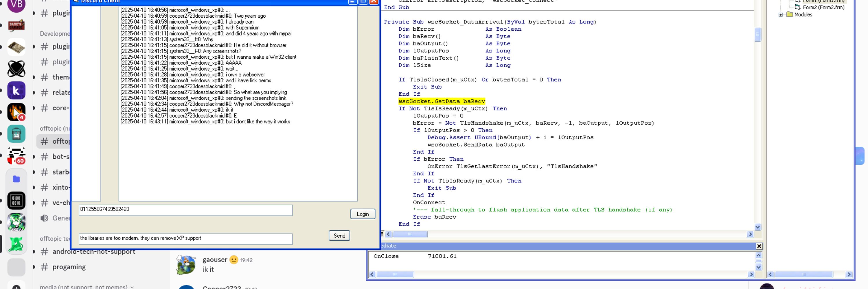The height and width of the screenshot is (289, 868).
Task: Open the teal robot server icon
Action: click(16, 134)
